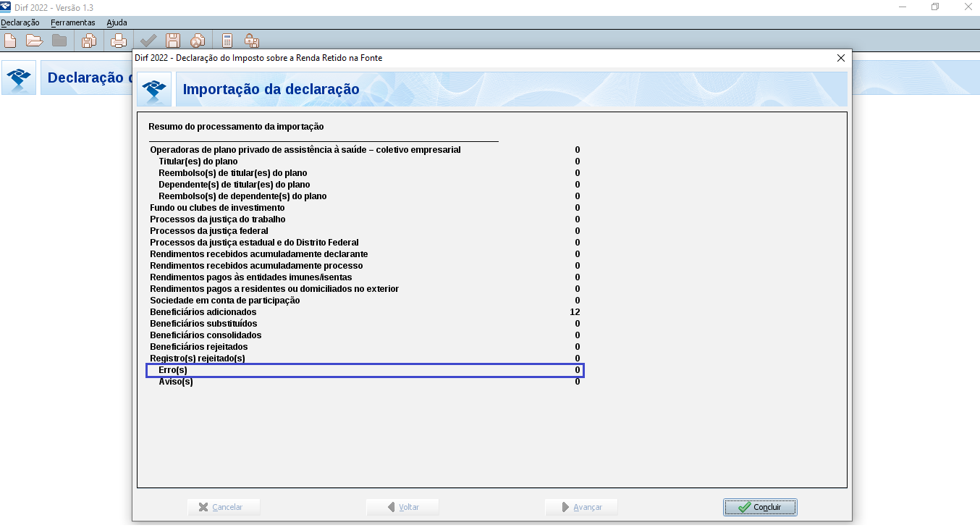Viewport: 980px width, 528px height.
Task: Select the "Registro(s) rejeitado(s)" label
Action: coord(198,359)
